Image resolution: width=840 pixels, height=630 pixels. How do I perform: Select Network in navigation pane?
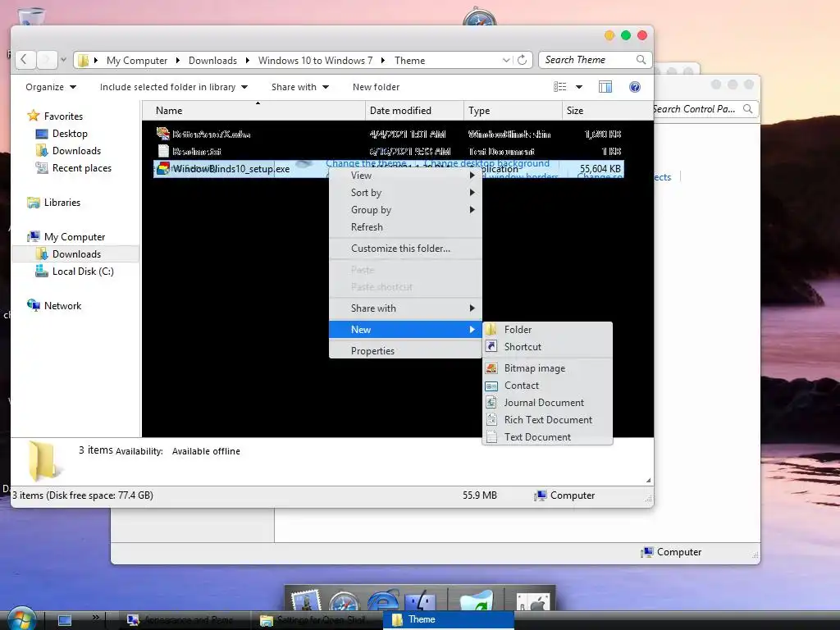click(x=62, y=305)
